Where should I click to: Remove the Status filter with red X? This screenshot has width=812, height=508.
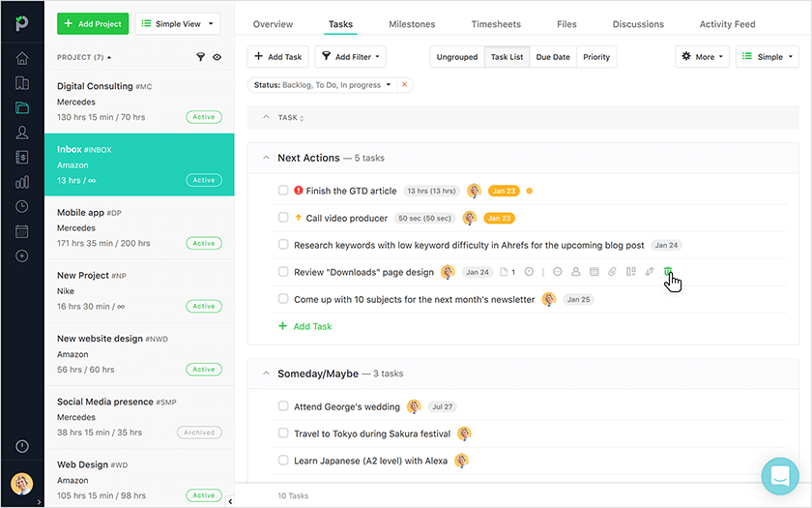[404, 85]
